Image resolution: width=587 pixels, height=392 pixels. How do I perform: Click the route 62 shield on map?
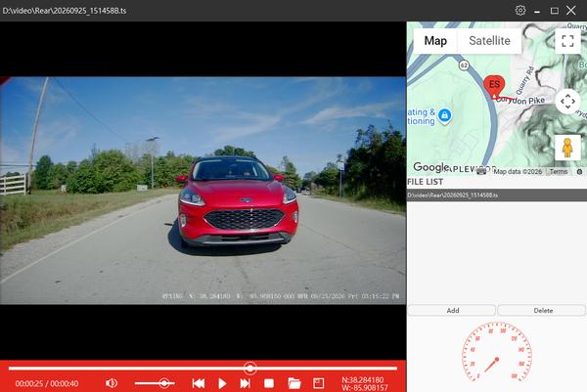point(464,65)
